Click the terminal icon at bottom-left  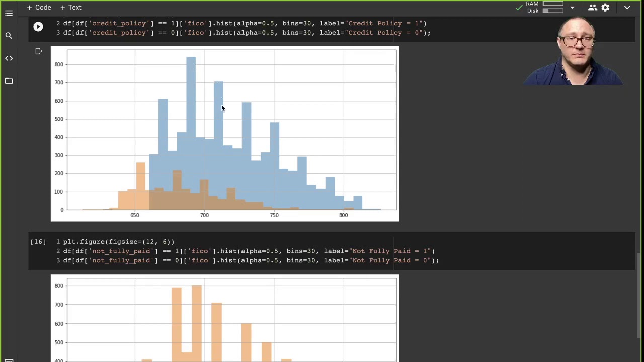pos(9,360)
